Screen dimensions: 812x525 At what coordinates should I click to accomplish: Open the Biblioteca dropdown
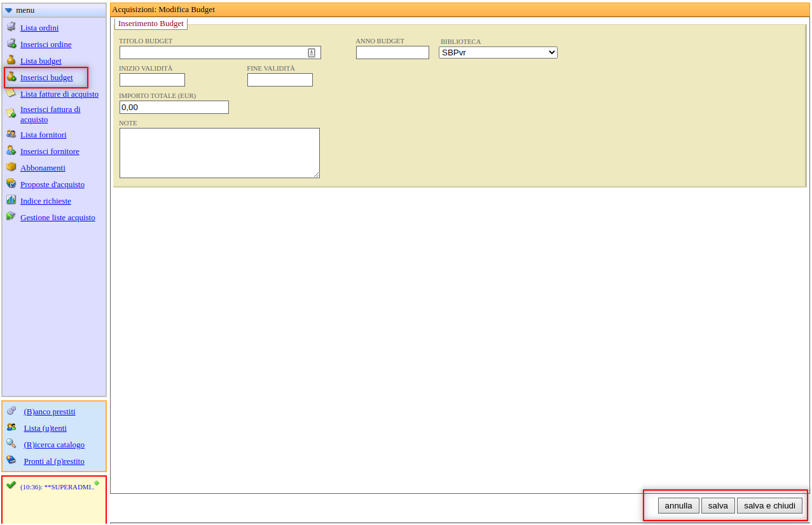tap(498, 53)
